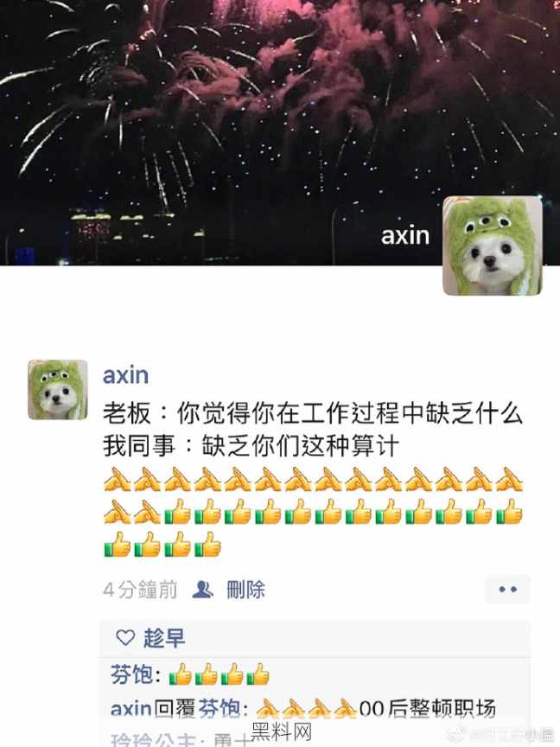Tap the white axin name on cover
Viewport: 560px width, 747px height.
pos(405,235)
